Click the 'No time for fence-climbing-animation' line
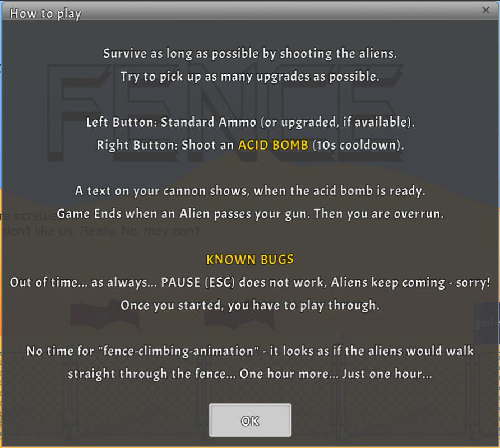The width and height of the screenshot is (500, 448). [x=250, y=351]
